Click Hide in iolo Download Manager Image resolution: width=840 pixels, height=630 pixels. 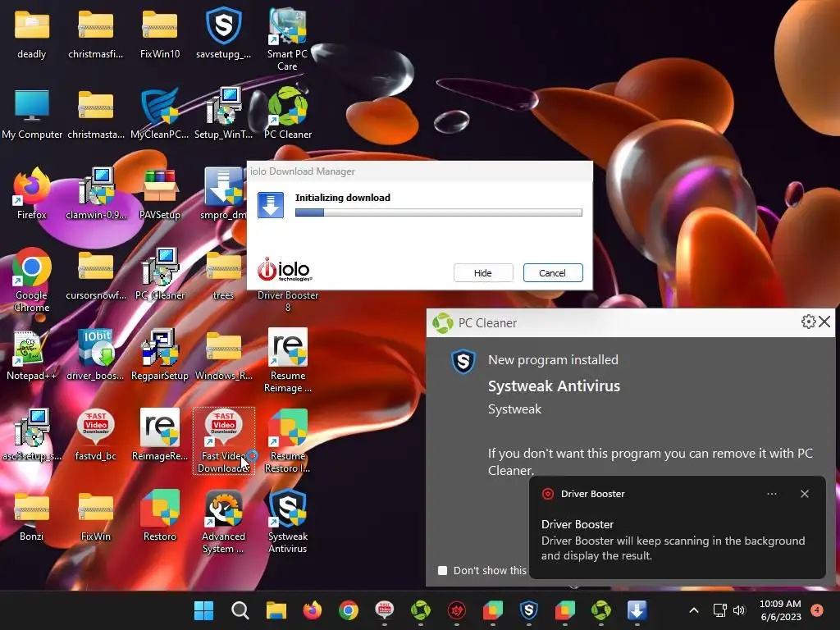pyautogui.click(x=483, y=272)
